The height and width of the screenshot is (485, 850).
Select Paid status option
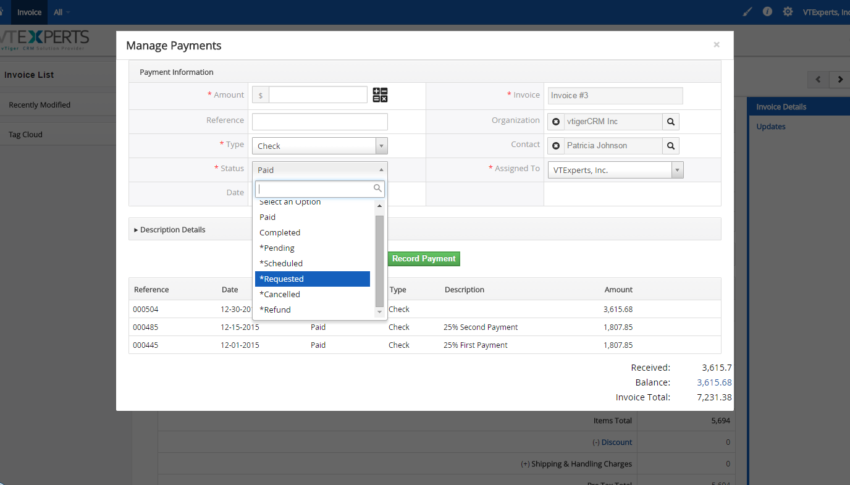coord(313,217)
